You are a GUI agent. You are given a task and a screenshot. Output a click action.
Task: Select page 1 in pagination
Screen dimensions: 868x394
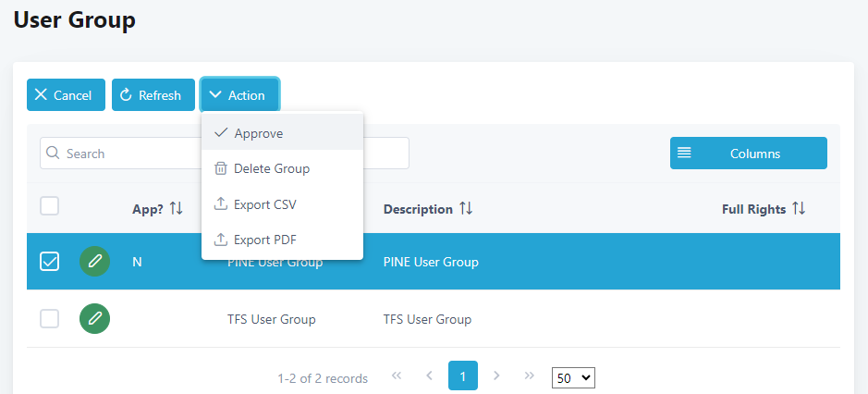point(463,376)
